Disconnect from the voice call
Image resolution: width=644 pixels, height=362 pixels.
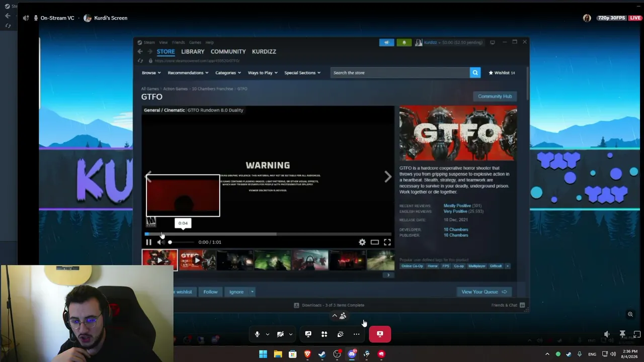[x=380, y=334]
